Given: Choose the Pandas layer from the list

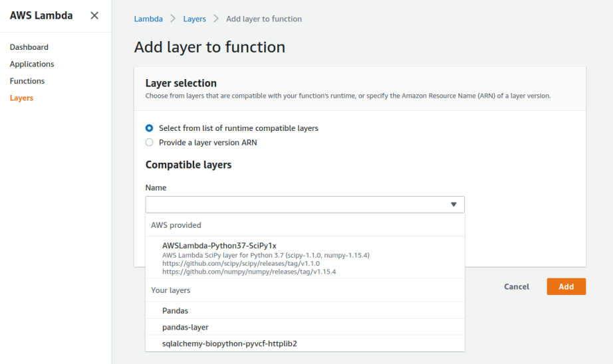Looking at the screenshot, I should point(305,310).
